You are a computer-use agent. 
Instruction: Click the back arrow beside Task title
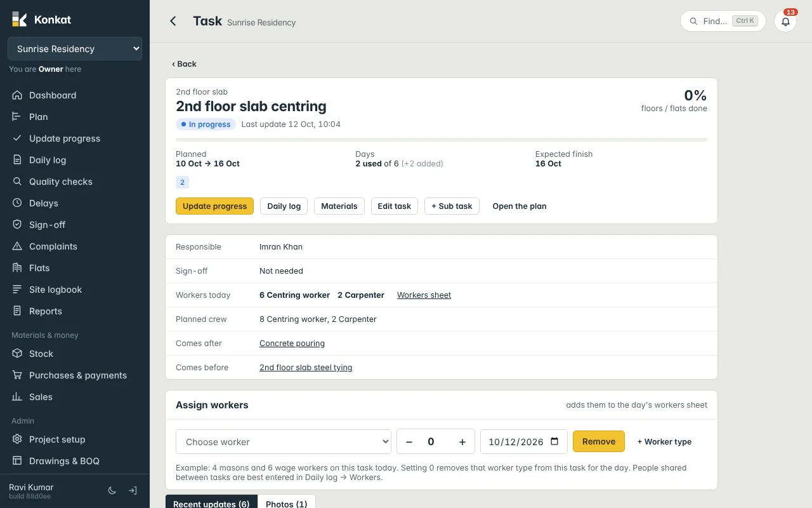173,21
